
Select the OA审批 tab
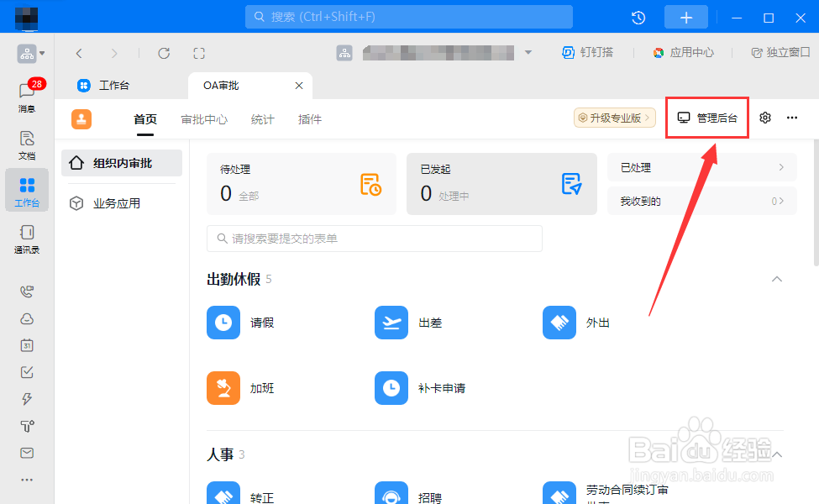[249, 86]
